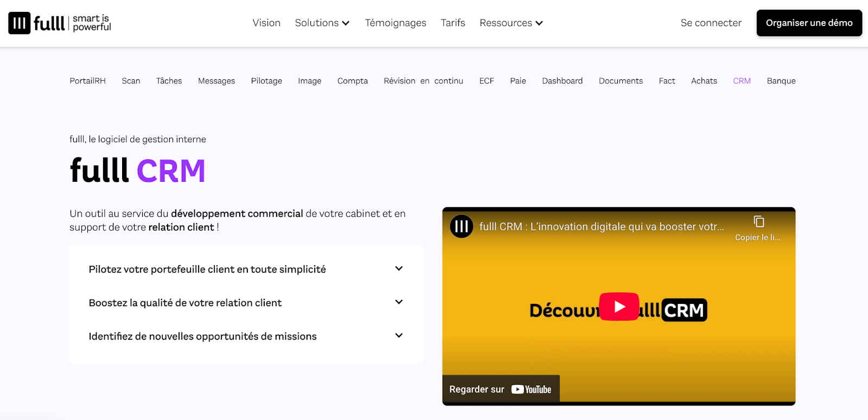868x420 pixels.
Task: Open the Fact tab
Action: [x=667, y=81]
